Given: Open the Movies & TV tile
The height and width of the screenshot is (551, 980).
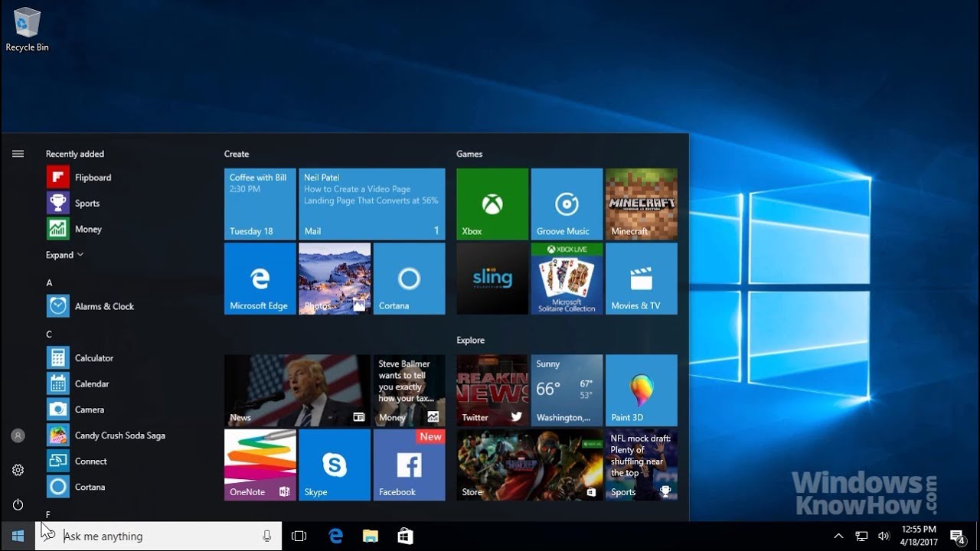Looking at the screenshot, I should coord(642,279).
